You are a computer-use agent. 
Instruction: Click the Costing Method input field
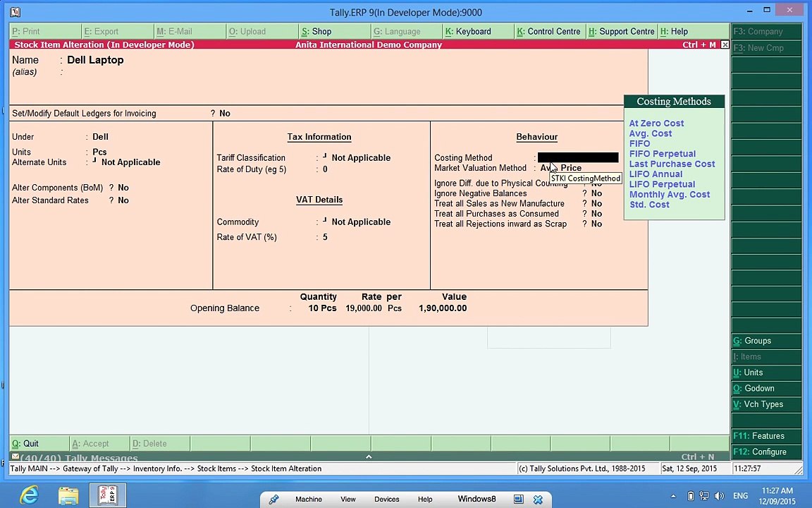pos(578,157)
